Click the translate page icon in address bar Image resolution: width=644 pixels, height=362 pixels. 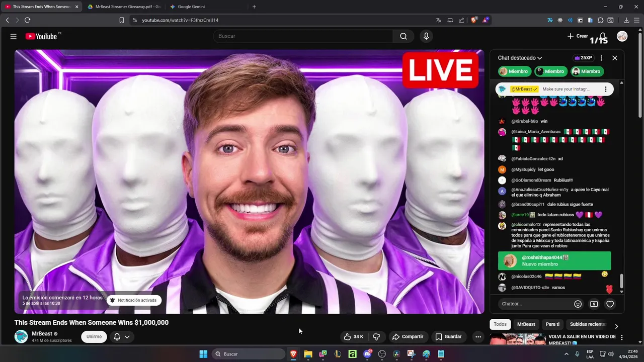pyautogui.click(x=439, y=20)
